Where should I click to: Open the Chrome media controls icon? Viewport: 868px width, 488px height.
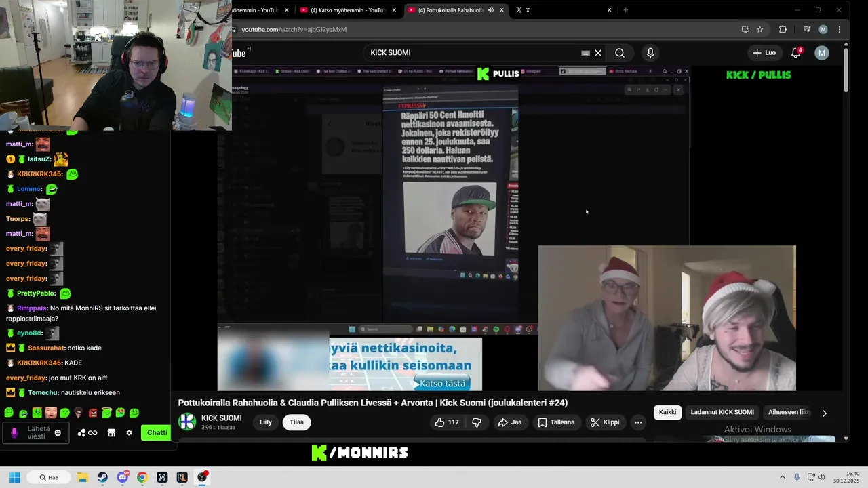click(x=807, y=29)
